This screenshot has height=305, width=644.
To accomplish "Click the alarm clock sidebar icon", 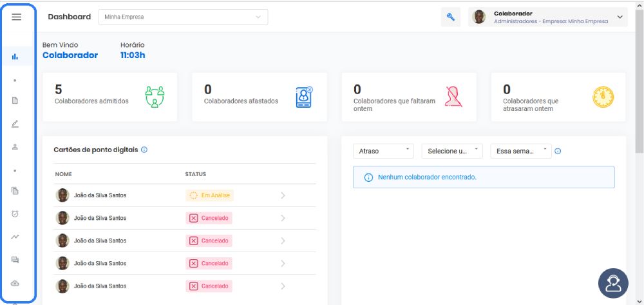I will pos(15,213).
